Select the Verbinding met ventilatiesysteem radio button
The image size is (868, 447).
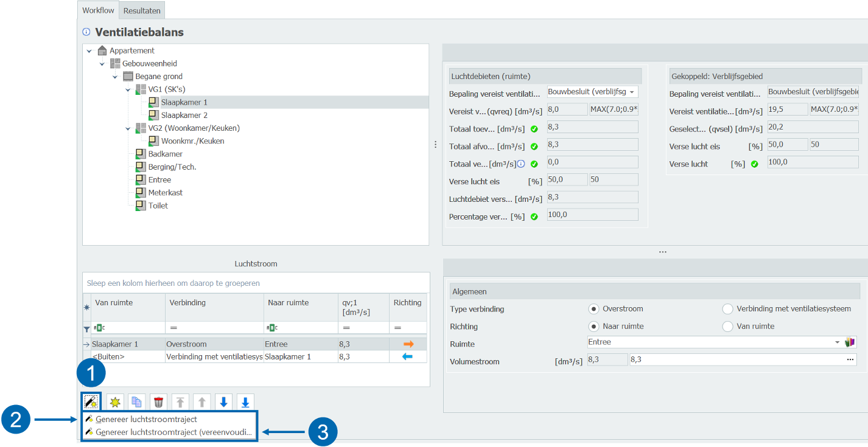pos(727,309)
